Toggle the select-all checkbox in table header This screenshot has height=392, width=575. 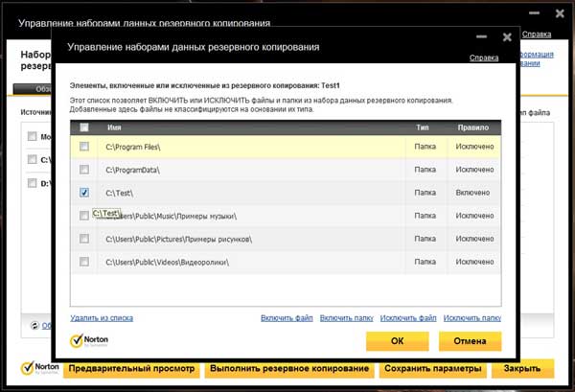84,127
